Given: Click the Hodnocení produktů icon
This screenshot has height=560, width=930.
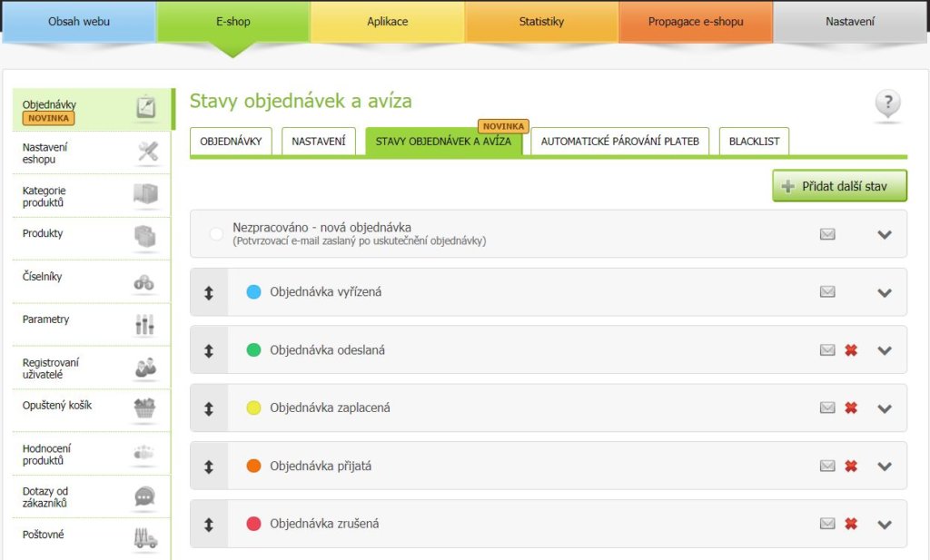Looking at the screenshot, I should (143, 453).
